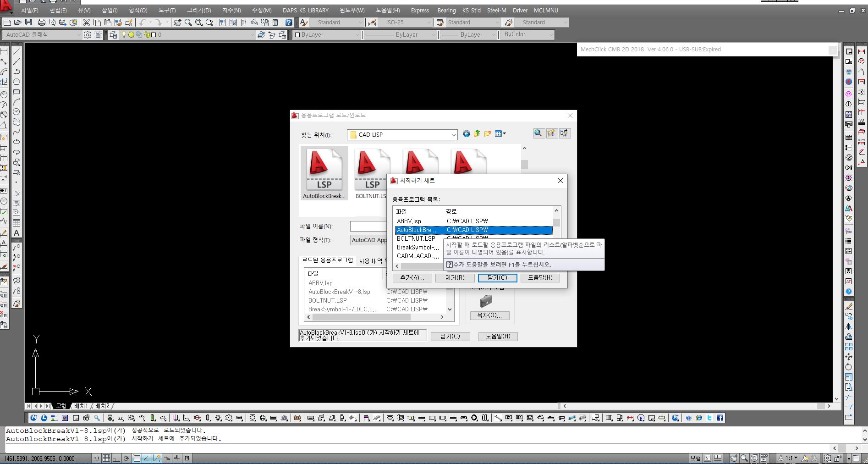Image resolution: width=868 pixels, height=464 pixels.
Task: Save the drawing with the floppy disk icon
Action: point(28,22)
